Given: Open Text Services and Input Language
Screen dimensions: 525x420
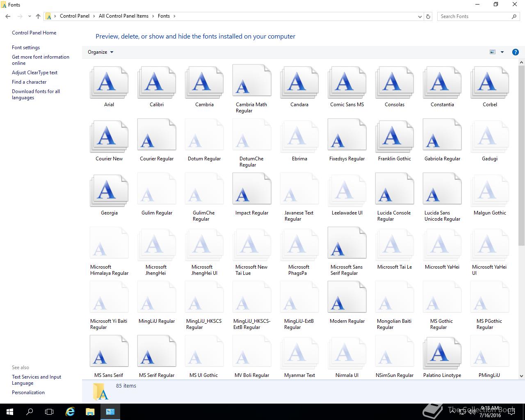Looking at the screenshot, I should 37,380.
